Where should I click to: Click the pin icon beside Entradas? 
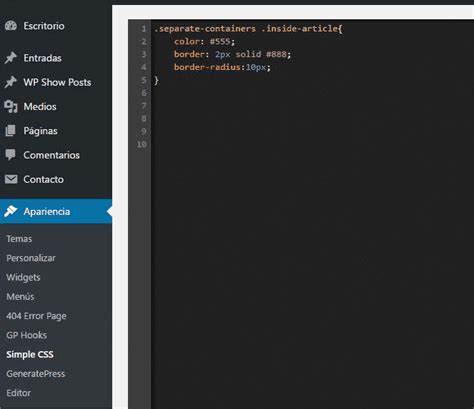pos(11,58)
